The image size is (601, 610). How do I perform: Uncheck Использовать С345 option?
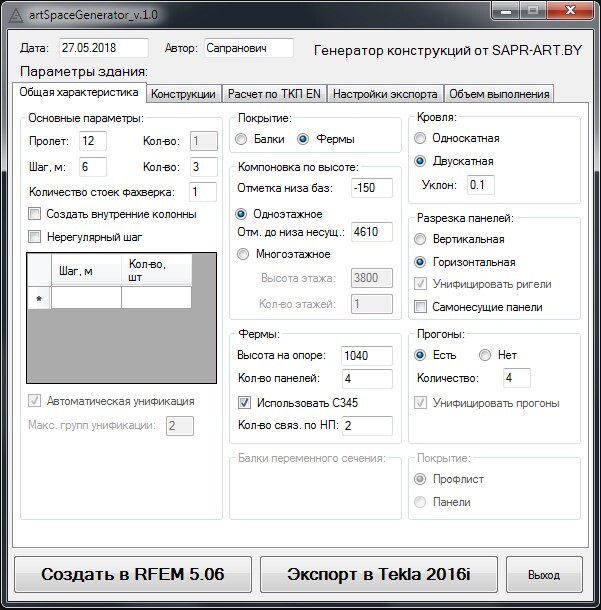[x=244, y=403]
